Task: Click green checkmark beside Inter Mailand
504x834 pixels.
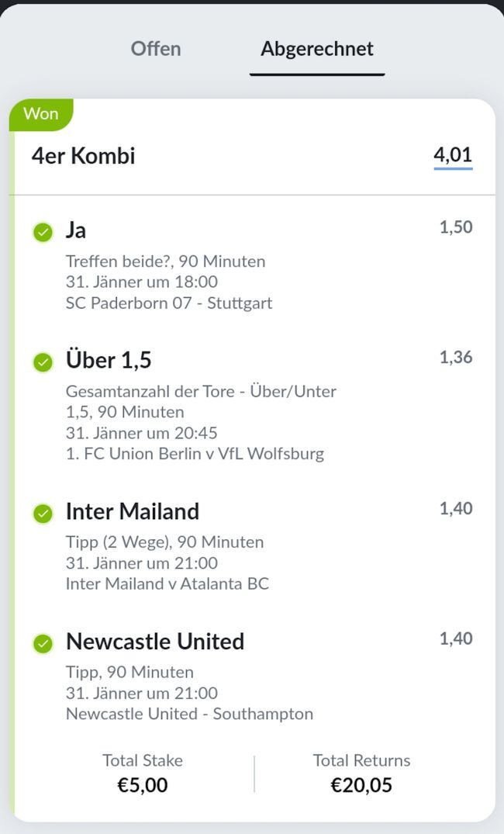Action: [43, 513]
